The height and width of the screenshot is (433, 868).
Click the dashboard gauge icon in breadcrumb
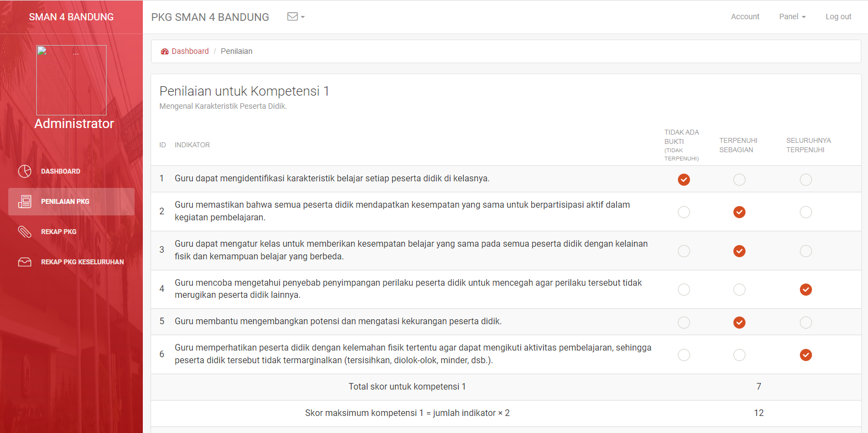(x=165, y=52)
